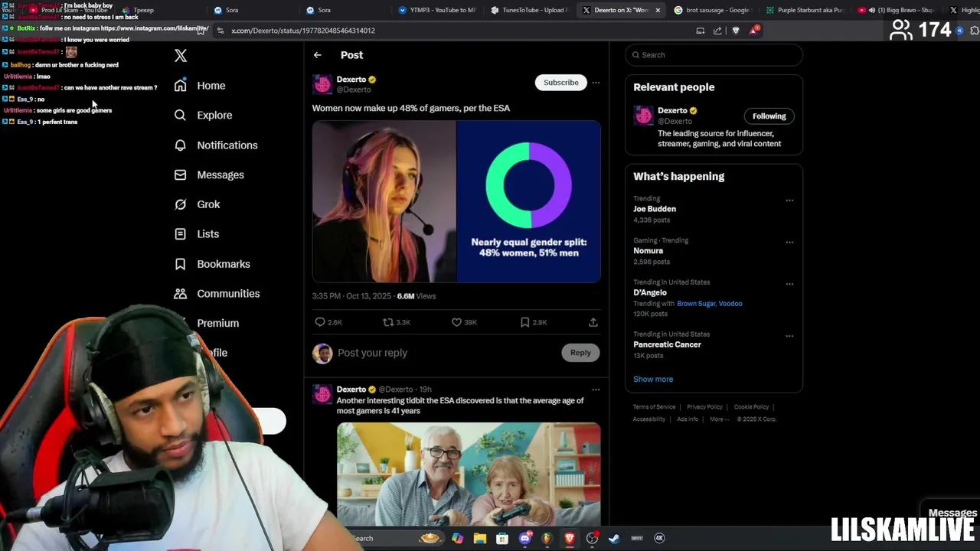Image resolution: width=980 pixels, height=551 pixels.
Task: Switch to the brot sasusage Google tab
Action: point(712,10)
